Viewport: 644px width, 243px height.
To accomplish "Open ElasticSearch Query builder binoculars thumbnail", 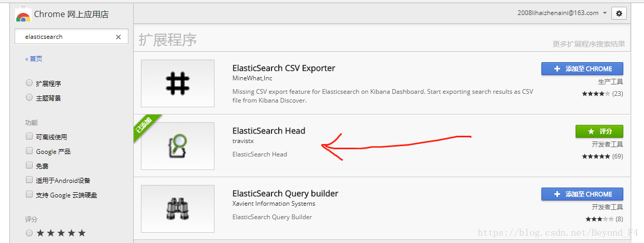I will [x=178, y=209].
